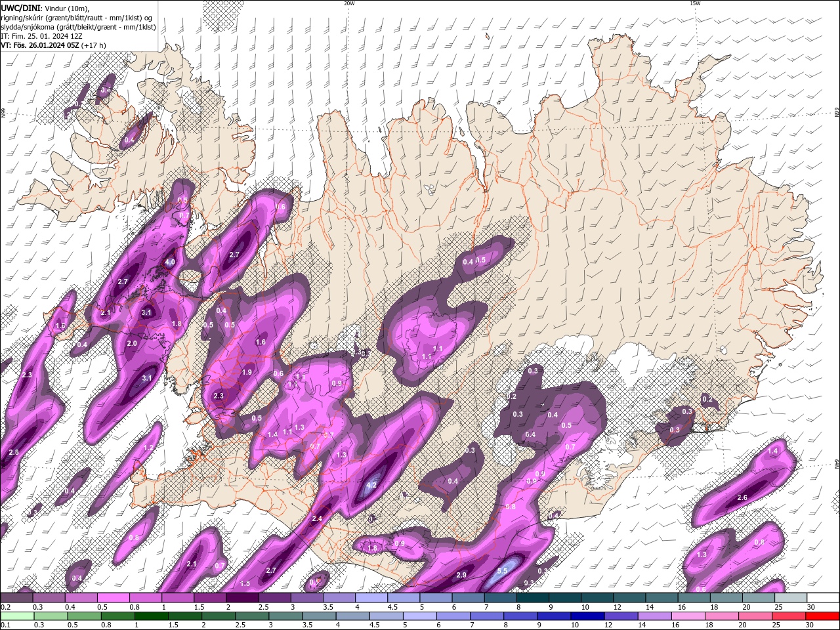The width and height of the screenshot is (840, 630).
Task: Click the UWC/DINI title text
Action: (x=20, y=8)
